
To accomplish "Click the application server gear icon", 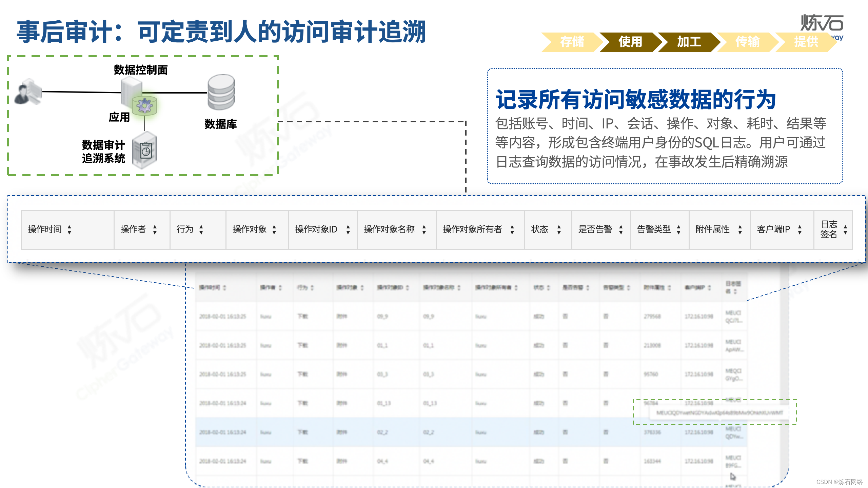I will 144,106.
